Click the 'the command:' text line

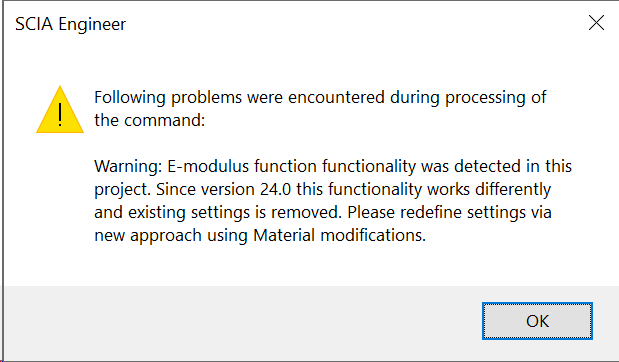point(150,120)
